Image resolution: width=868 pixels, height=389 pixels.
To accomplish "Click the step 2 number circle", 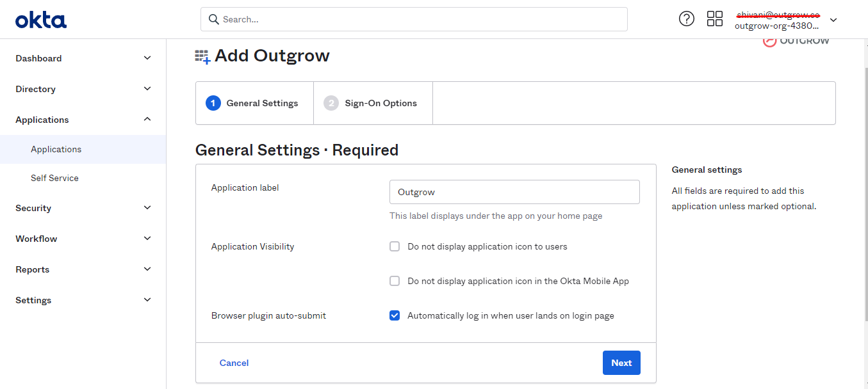I will [331, 103].
